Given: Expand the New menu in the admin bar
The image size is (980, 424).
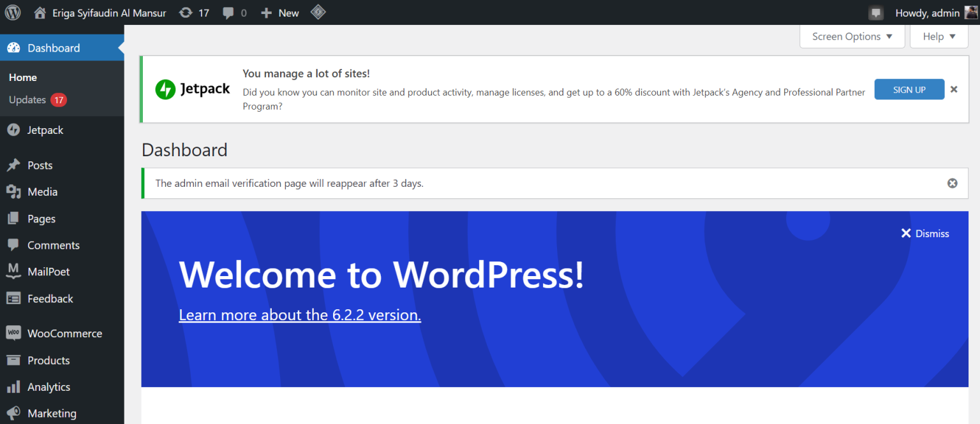Looking at the screenshot, I should coord(279,12).
